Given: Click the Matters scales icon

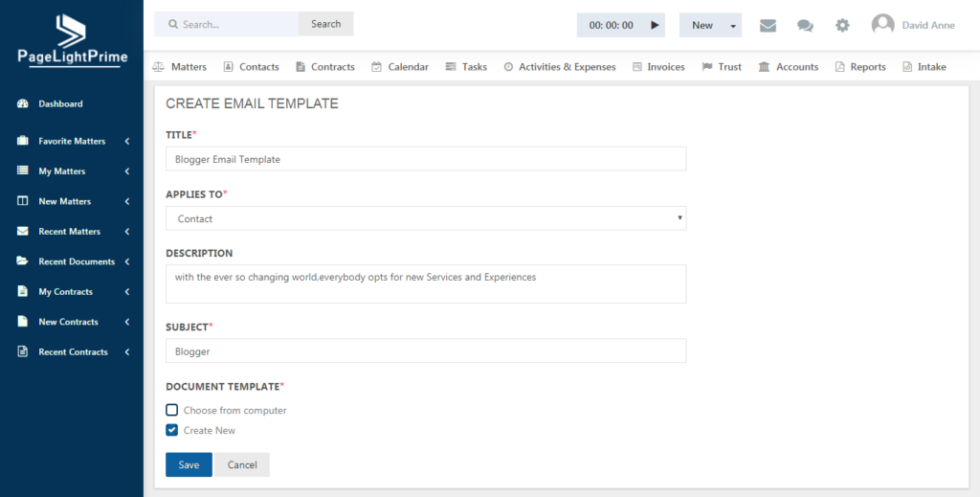Looking at the screenshot, I should 158,67.
